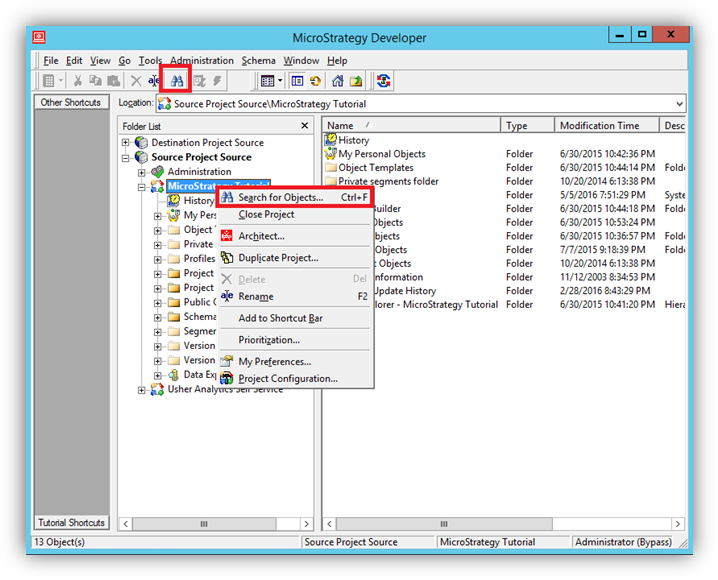Choose Search for Objects from the context menu
This screenshot has width=718, height=580.
[280, 198]
